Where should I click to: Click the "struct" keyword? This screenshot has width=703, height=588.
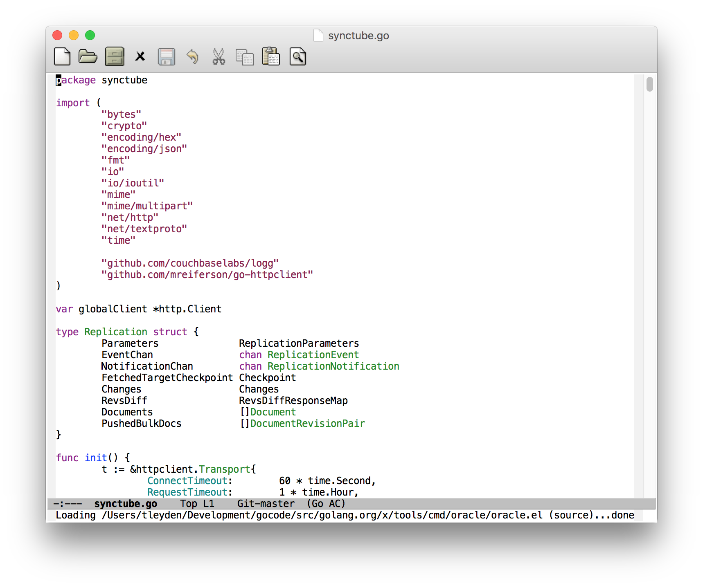click(x=170, y=332)
